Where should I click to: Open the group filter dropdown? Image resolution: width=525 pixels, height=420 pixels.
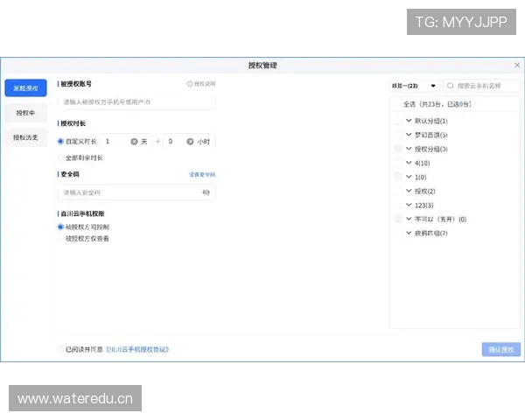coord(414,86)
